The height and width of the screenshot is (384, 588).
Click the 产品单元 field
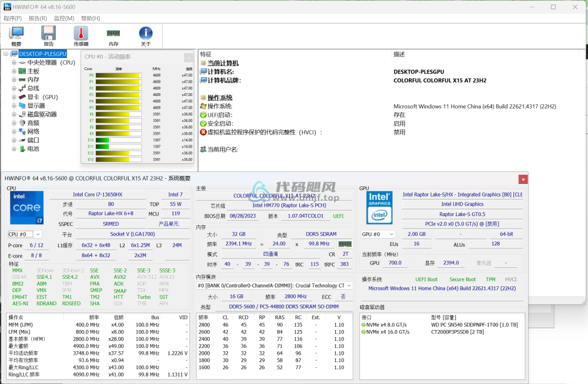(168, 224)
